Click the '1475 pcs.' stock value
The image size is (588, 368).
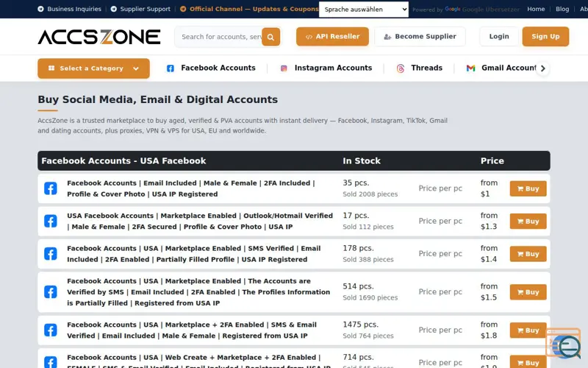(360, 325)
